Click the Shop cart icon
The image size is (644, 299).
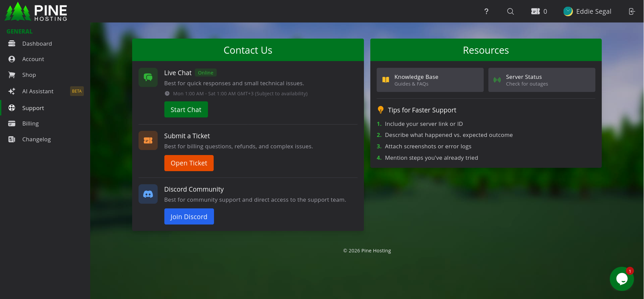click(x=12, y=75)
